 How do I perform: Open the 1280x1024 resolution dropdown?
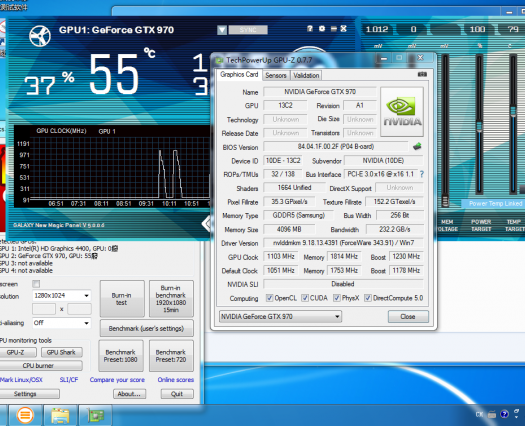(x=62, y=295)
